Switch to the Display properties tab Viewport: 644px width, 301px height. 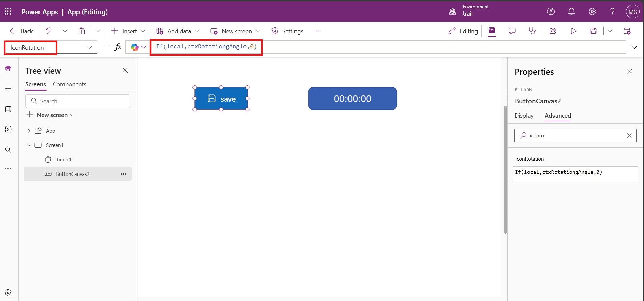click(x=524, y=116)
